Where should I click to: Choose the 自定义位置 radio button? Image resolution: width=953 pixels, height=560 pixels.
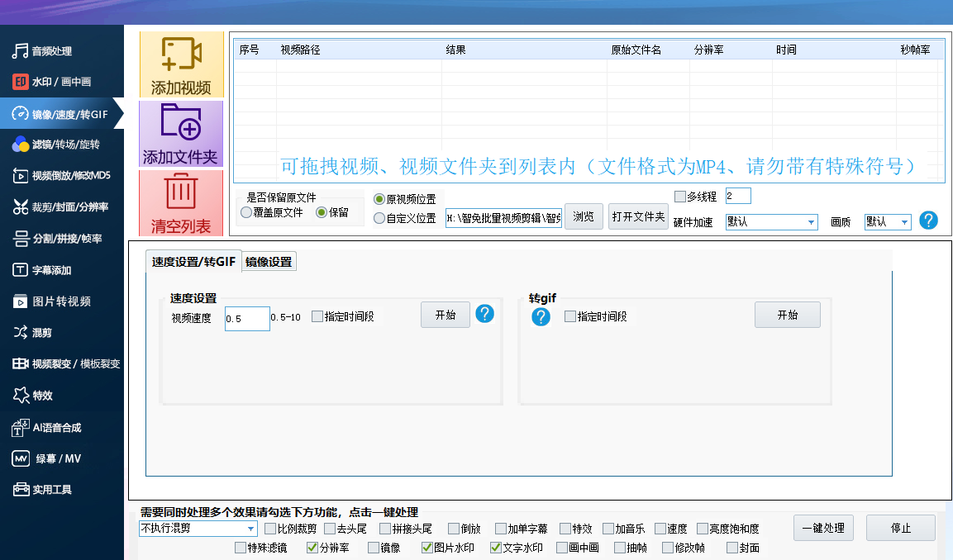click(x=379, y=219)
